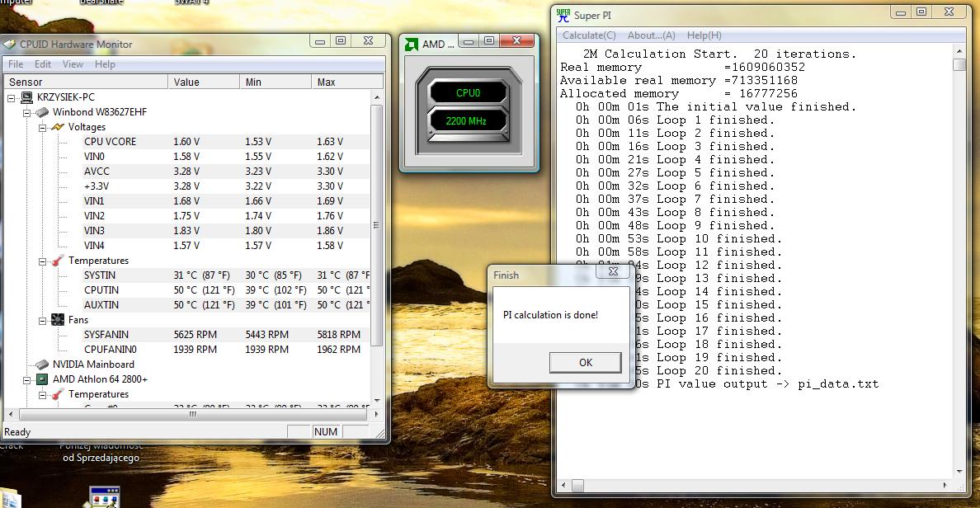Image resolution: width=980 pixels, height=508 pixels.
Task: Click the KRZYSIEK-PC computer icon
Action: [x=26, y=97]
